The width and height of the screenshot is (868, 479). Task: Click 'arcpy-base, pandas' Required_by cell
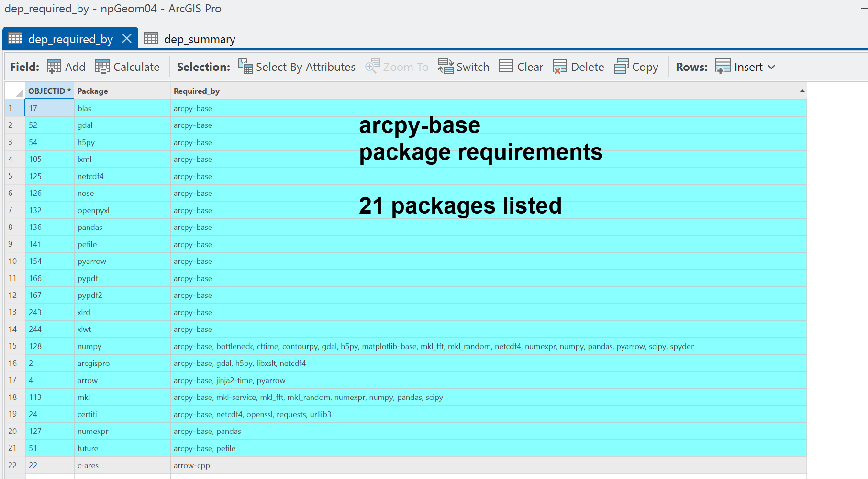[x=489, y=431]
